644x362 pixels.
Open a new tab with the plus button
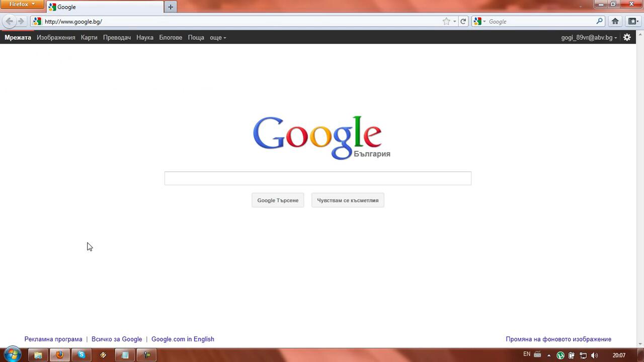[171, 7]
